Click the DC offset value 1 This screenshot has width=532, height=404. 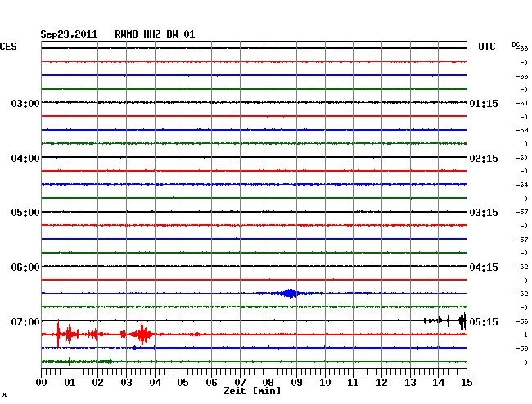tap(526, 334)
